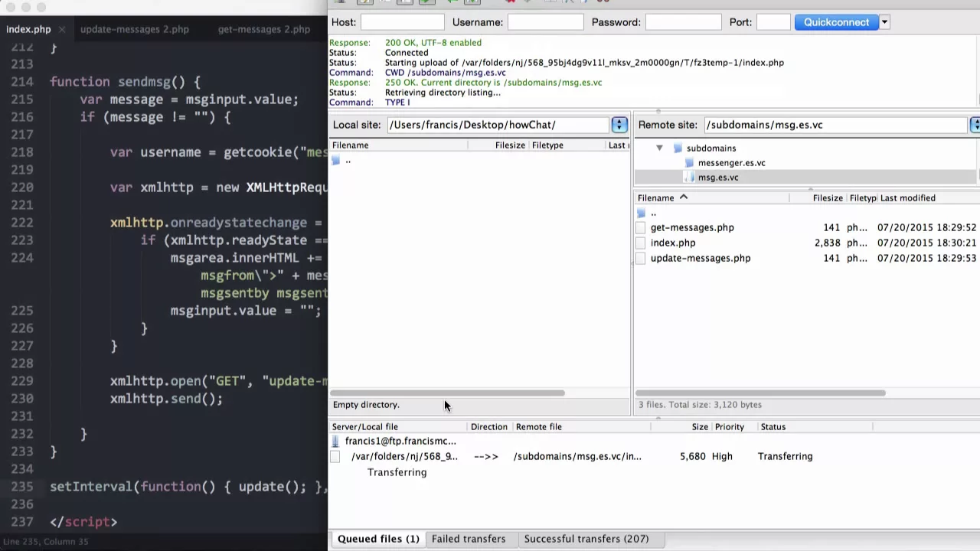Click the server icon beside francis1@ftp.francismc
980x551 pixels.
(x=335, y=442)
